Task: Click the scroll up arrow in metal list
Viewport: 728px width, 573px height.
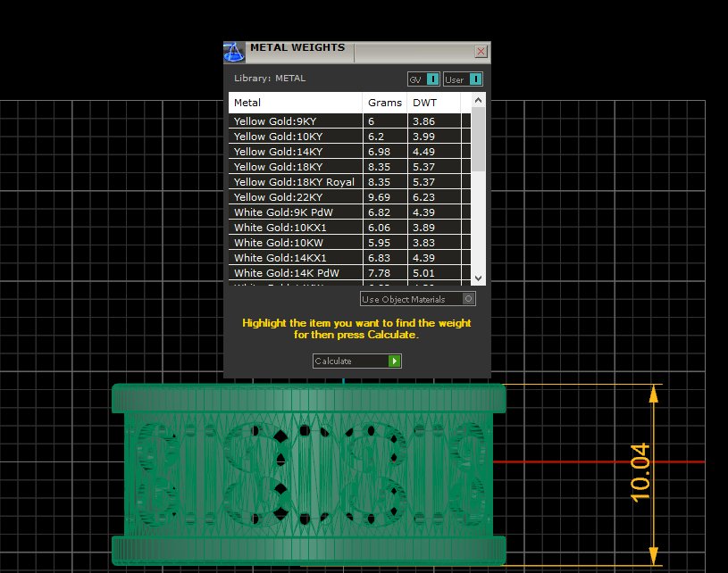Action: [478, 100]
